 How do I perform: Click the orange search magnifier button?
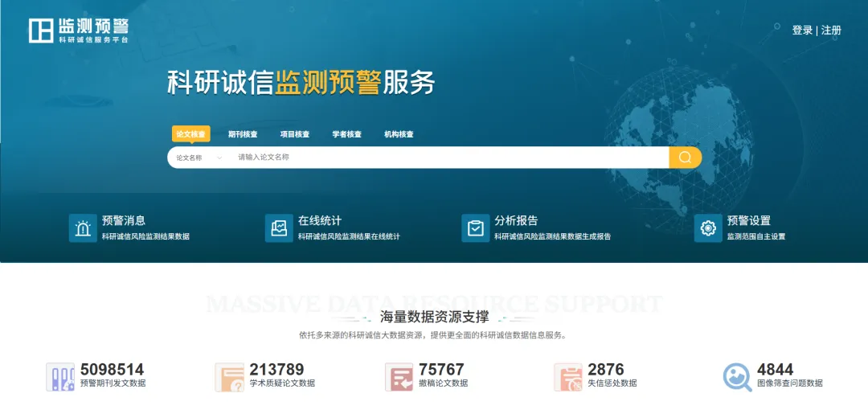click(x=685, y=158)
